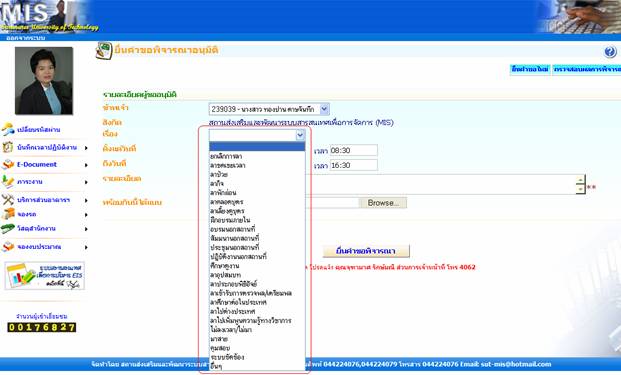Screen dimensions: 621x375
Task: Expand the จองรถ submenu arrow
Action: 86,215
